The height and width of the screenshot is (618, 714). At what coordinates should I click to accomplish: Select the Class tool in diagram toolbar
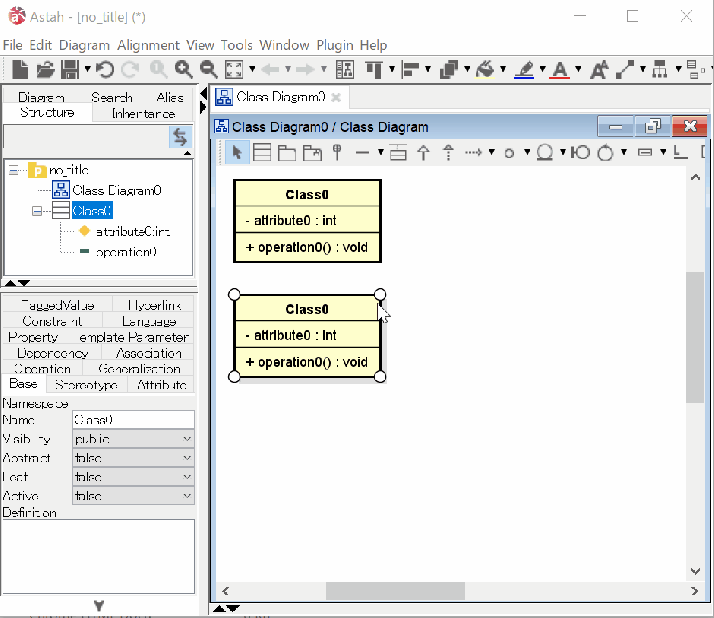(262, 152)
